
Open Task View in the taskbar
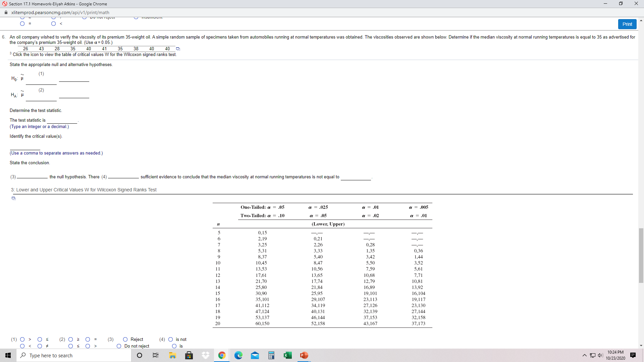156,355
